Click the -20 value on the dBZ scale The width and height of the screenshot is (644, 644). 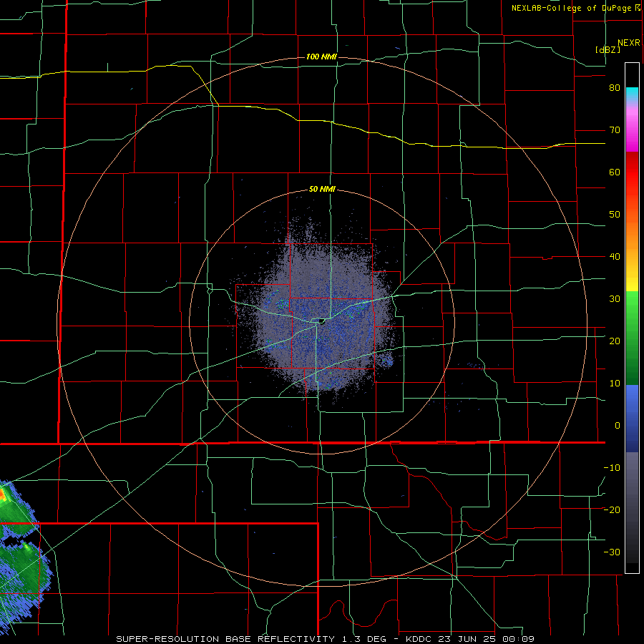tap(612, 510)
